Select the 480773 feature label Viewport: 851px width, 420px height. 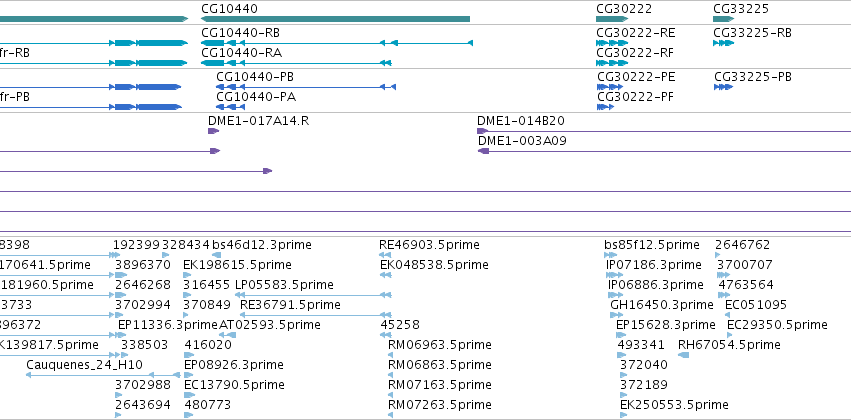point(207,405)
